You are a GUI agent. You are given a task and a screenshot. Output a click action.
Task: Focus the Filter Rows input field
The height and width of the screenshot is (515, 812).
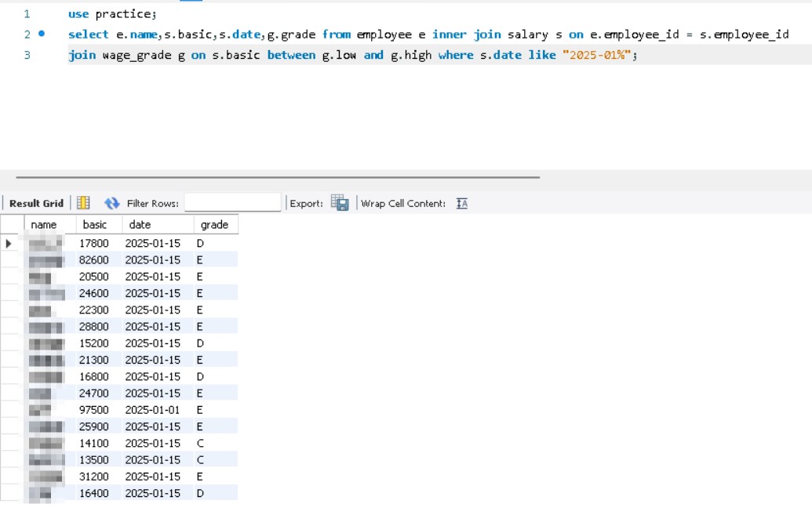[x=232, y=203]
